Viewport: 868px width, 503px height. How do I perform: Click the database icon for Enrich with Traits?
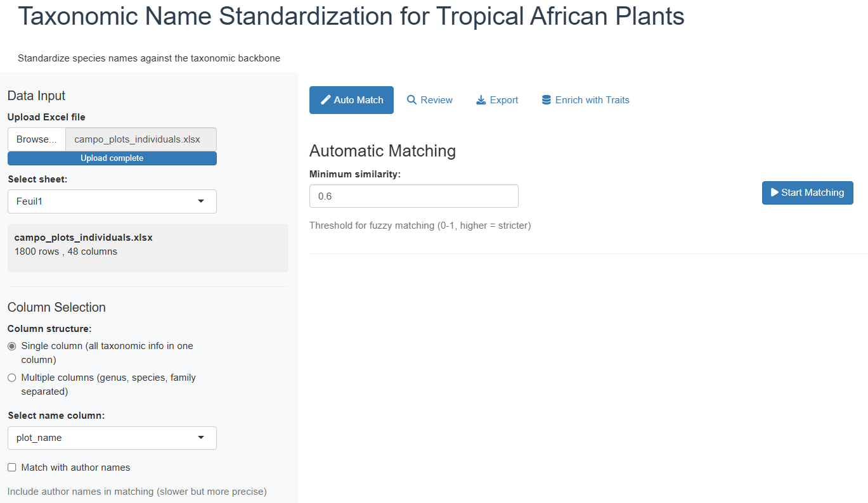pos(547,100)
